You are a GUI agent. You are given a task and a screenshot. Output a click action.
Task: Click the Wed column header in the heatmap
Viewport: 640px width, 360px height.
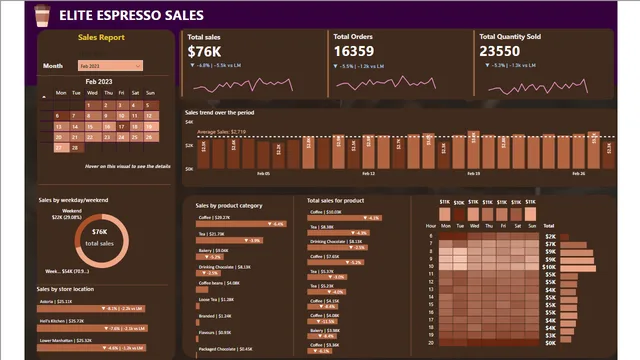[474, 226]
